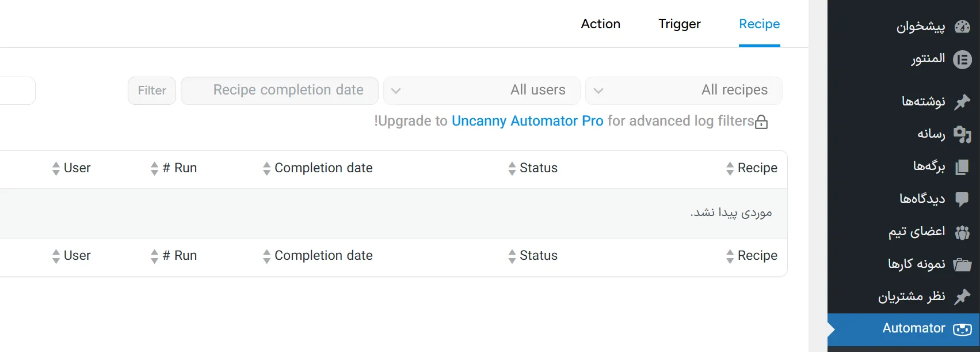Switch to the Action tab
Screen dimensions: 980x352
(600, 24)
